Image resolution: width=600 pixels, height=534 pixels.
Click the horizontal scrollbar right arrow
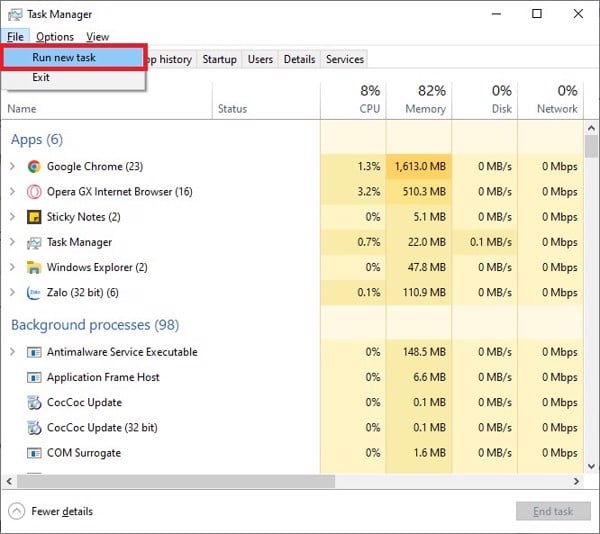point(576,482)
